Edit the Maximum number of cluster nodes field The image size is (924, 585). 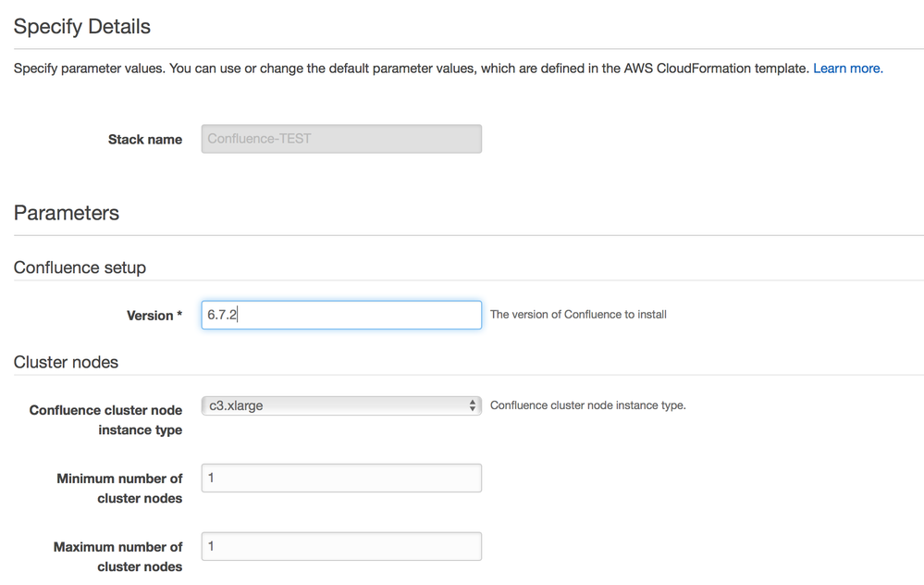[341, 546]
